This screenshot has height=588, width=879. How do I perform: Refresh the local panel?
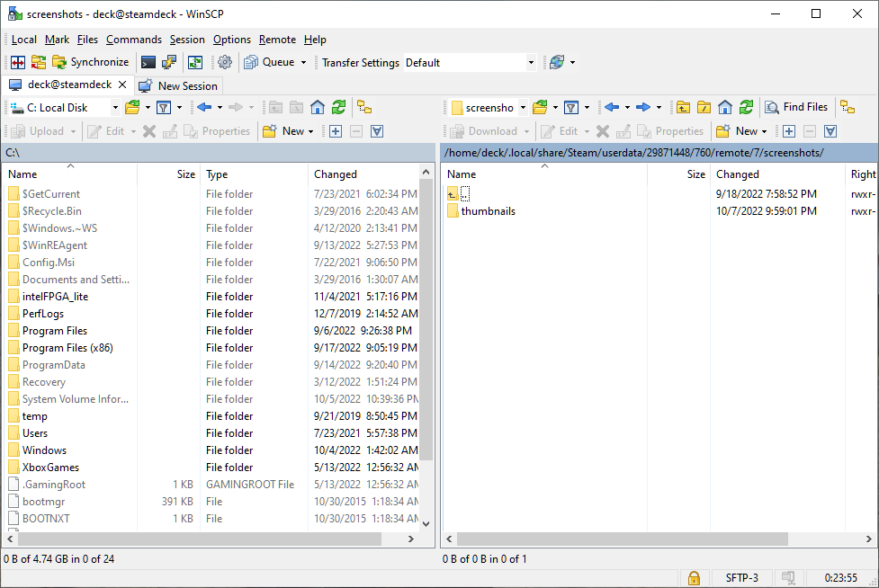(x=338, y=108)
